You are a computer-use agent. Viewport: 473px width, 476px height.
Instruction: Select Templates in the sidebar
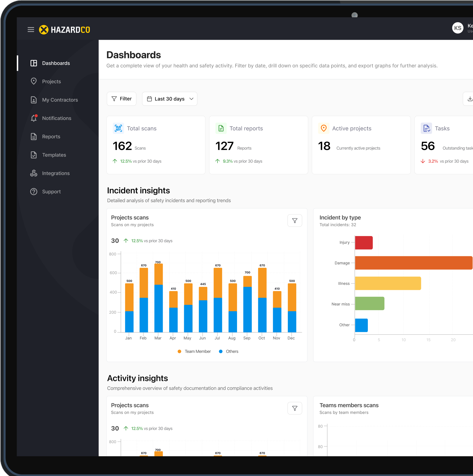pyautogui.click(x=54, y=155)
